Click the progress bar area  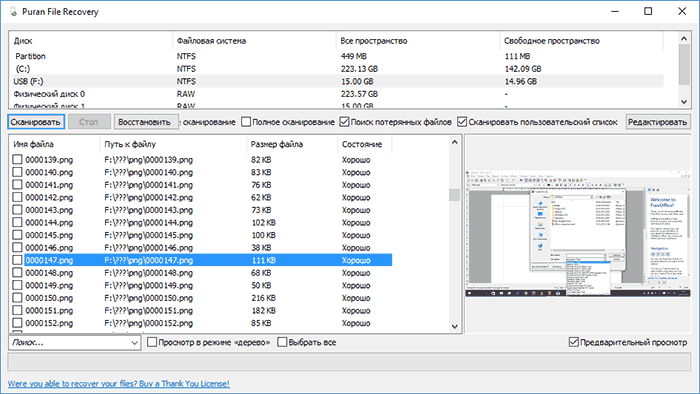click(x=349, y=361)
